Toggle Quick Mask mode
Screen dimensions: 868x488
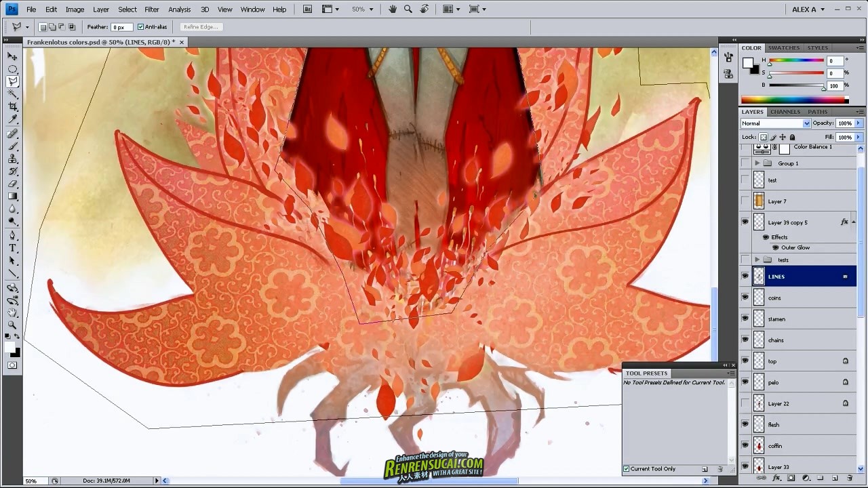[x=12, y=365]
